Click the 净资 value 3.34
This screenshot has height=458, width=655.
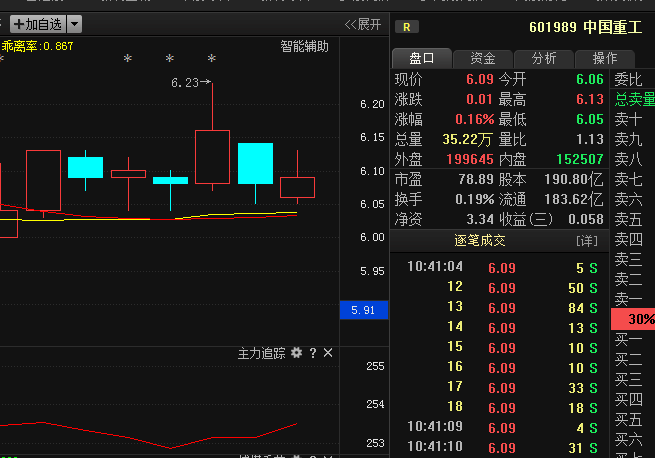pyautogui.click(x=480, y=219)
